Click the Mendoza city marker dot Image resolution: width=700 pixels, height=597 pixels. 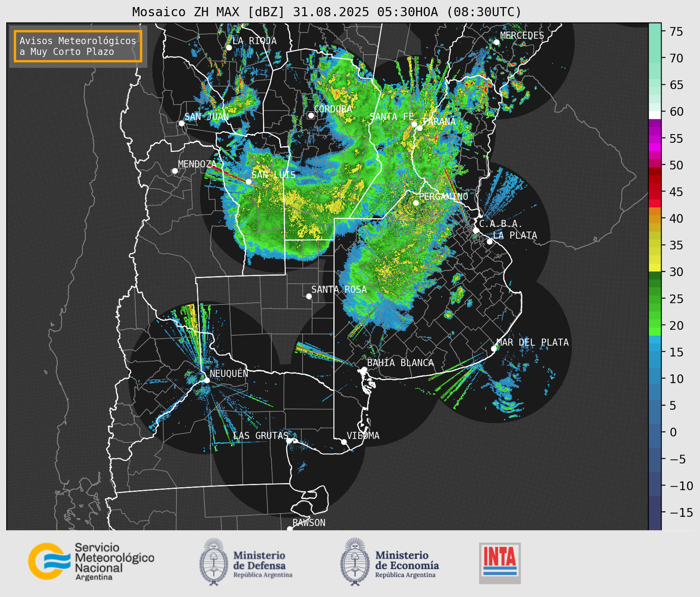coord(175,171)
